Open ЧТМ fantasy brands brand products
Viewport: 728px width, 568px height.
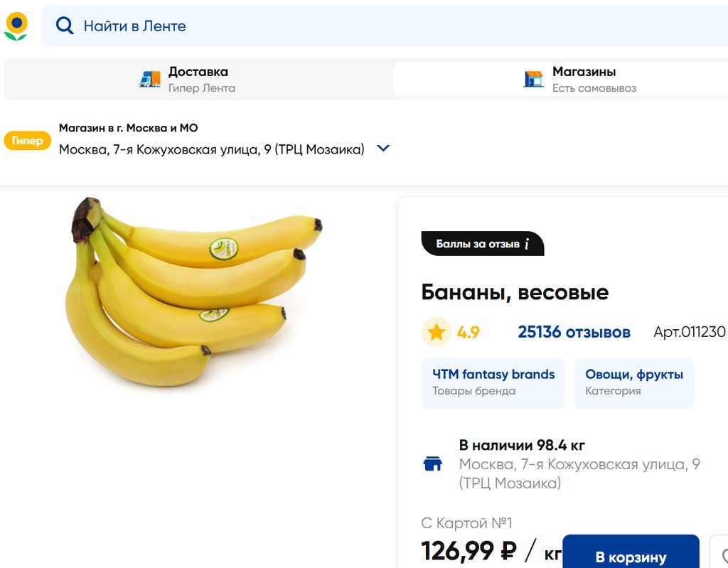coord(493,382)
